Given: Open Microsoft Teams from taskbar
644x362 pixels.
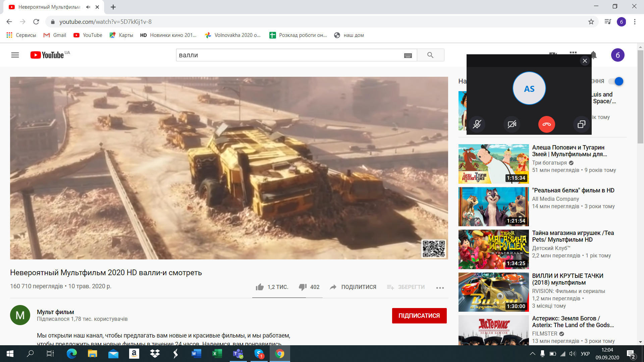Looking at the screenshot, I should pyautogui.click(x=238, y=354).
